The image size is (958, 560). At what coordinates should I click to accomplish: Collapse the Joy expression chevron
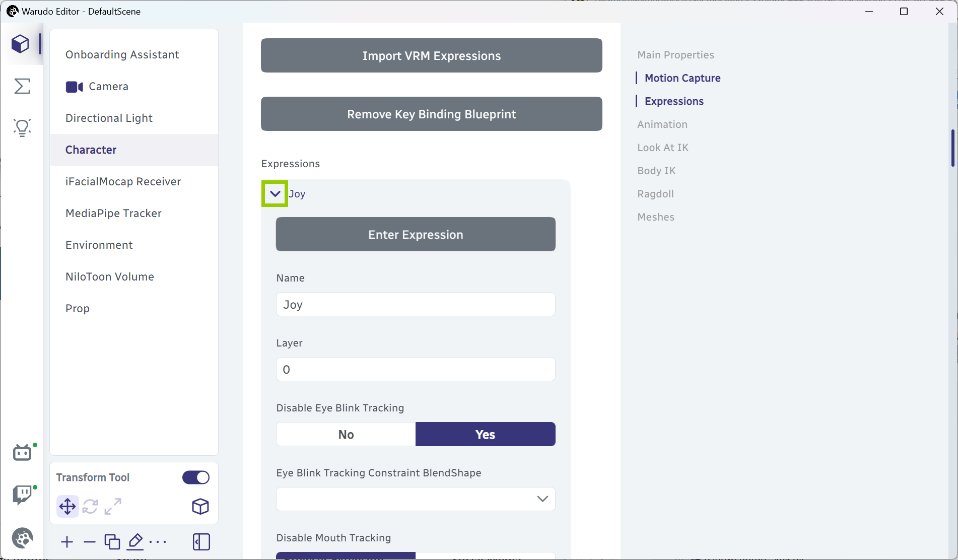(x=275, y=193)
